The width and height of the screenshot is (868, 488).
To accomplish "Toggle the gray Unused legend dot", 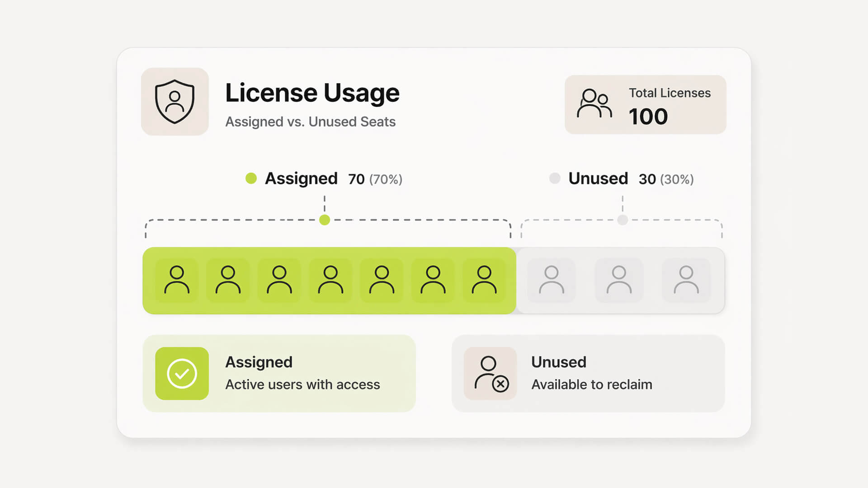I will (x=554, y=178).
